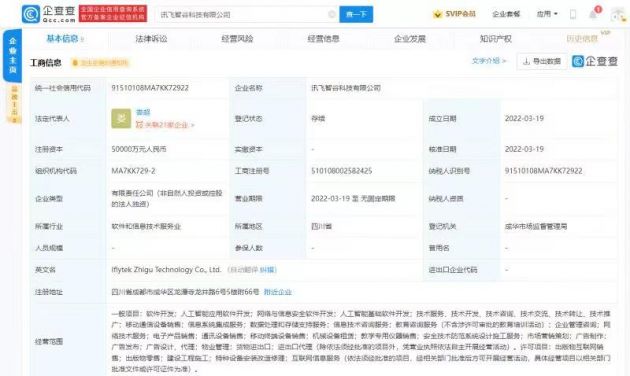This screenshot has width=630, height=376.
Task: Click the 经营范围 business scope paragraph
Action: point(361,341)
